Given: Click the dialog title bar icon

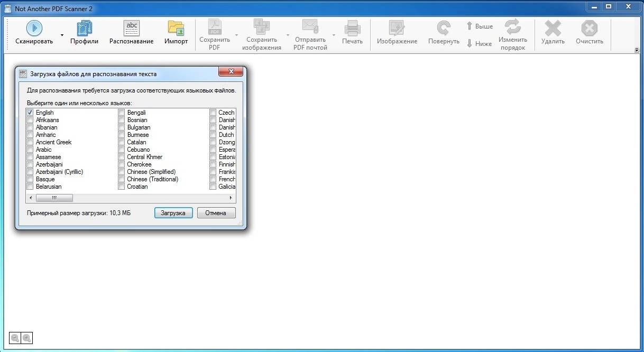Looking at the screenshot, I should (23, 74).
